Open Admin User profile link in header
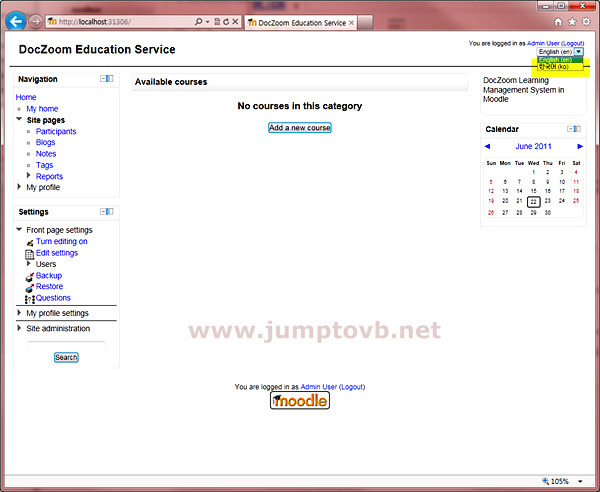The height and width of the screenshot is (492, 600). [x=543, y=43]
